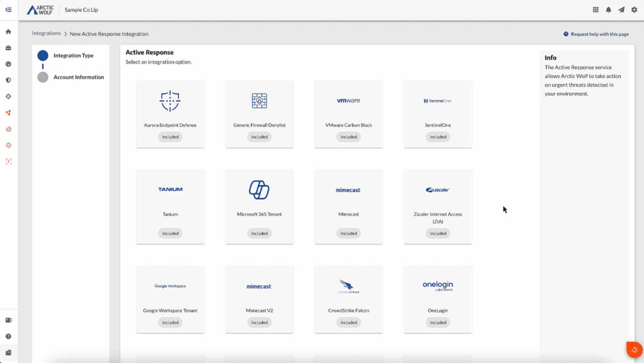Open the Home icon in the left sidebar
Image resolution: width=644 pixels, height=363 pixels.
[8, 31]
